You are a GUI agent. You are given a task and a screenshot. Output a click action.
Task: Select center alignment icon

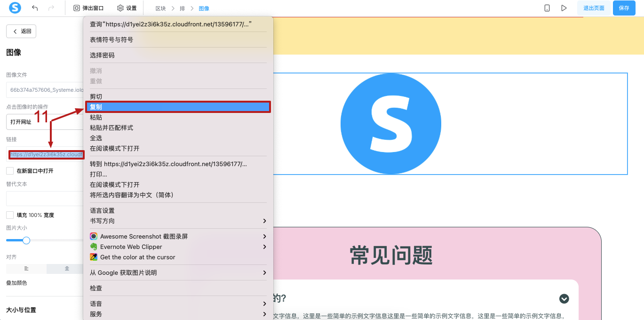coord(67,269)
